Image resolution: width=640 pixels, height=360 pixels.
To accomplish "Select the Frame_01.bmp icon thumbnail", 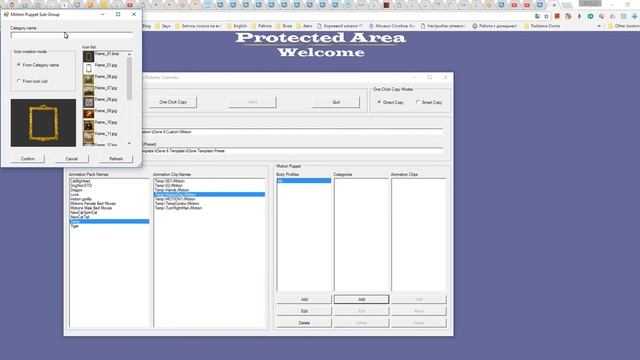I will point(89,56).
